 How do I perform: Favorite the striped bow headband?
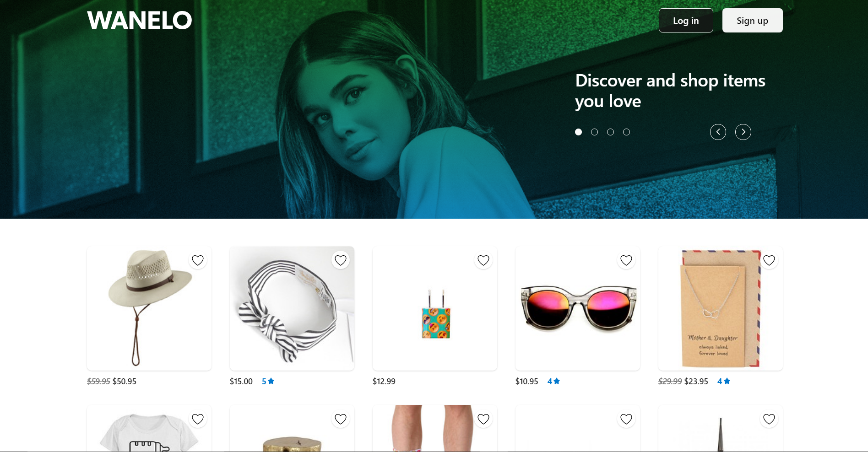pyautogui.click(x=341, y=260)
